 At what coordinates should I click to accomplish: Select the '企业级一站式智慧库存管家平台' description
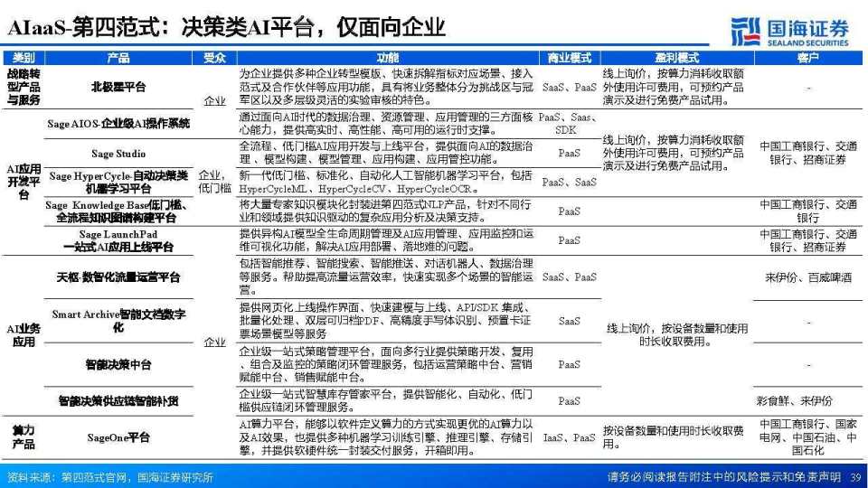point(386,400)
